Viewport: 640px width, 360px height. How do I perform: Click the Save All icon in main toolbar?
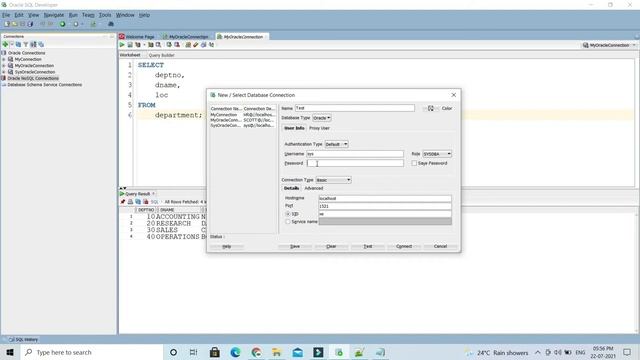(x=30, y=24)
